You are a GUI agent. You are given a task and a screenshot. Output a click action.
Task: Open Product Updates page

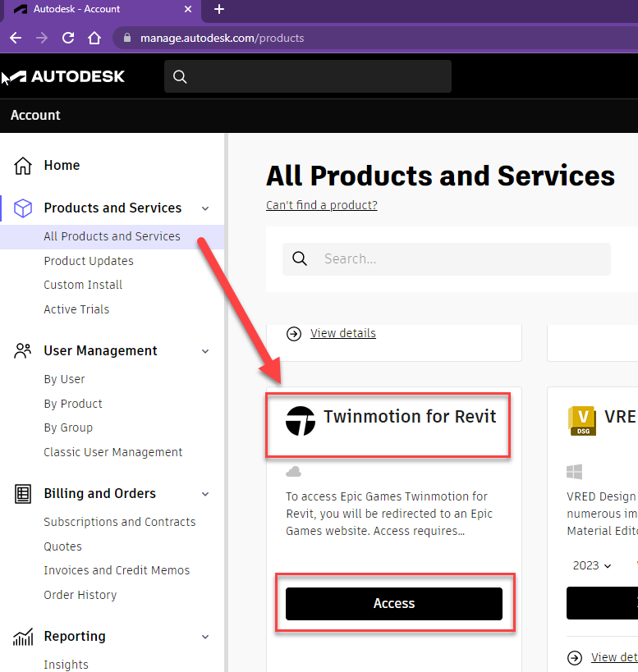pyautogui.click(x=89, y=261)
